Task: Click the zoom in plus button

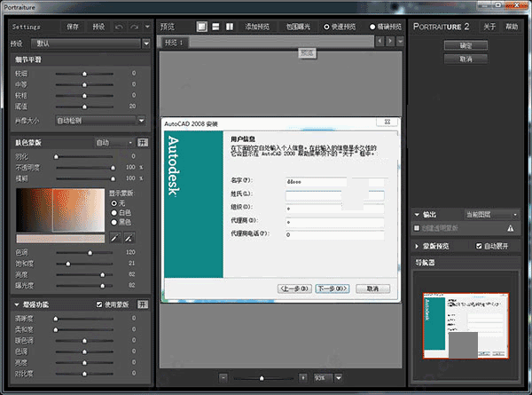Action: click(303, 377)
